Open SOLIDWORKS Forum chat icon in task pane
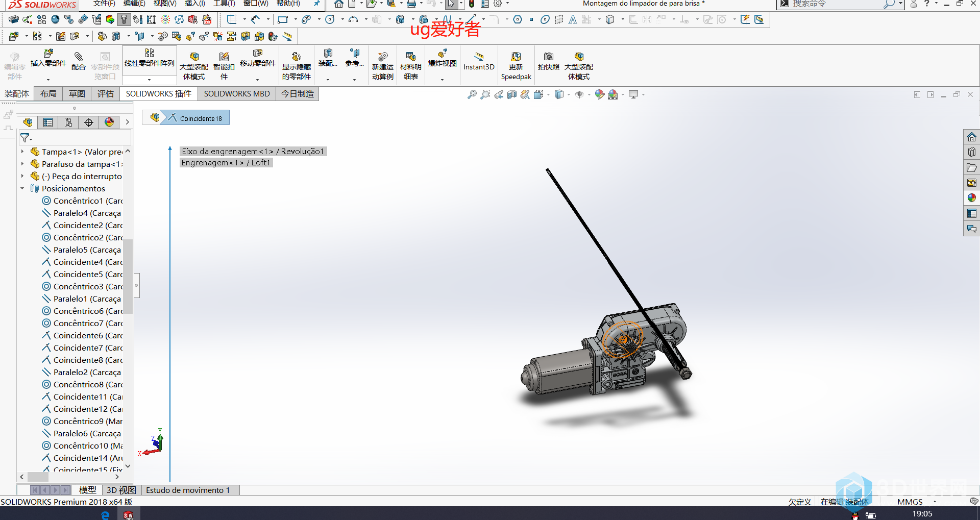This screenshot has width=980, height=520. tap(972, 229)
